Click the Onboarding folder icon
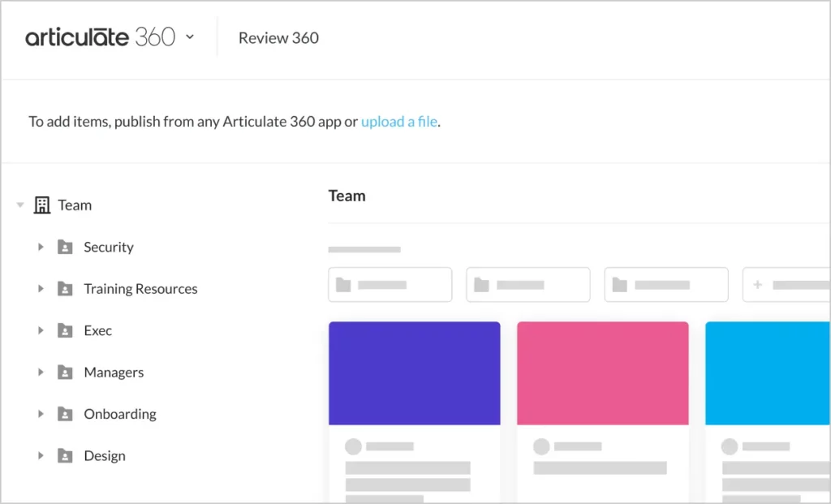The width and height of the screenshot is (831, 504). [65, 414]
